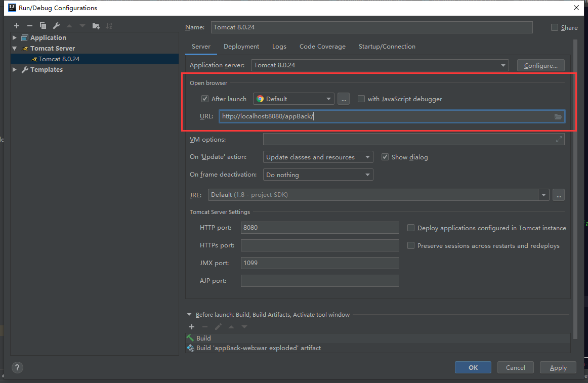This screenshot has width=588, height=383.
Task: Enable Preserve sessions across restarts and redeploys
Action: coord(411,245)
